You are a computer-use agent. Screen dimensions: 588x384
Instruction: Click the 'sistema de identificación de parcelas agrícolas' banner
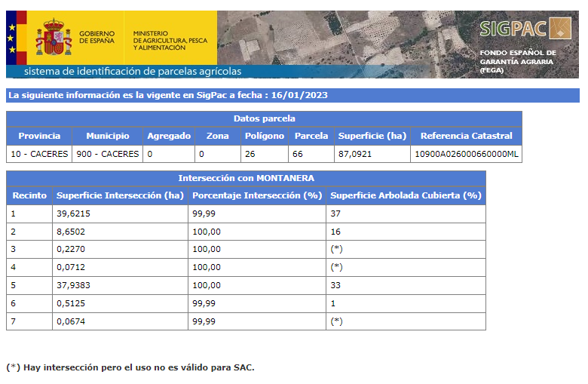point(133,72)
